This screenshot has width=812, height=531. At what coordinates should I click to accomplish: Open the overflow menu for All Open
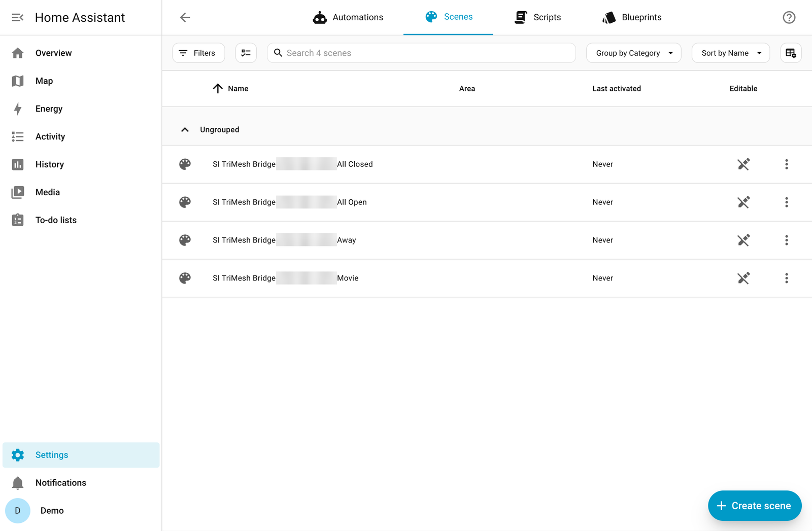[787, 202]
